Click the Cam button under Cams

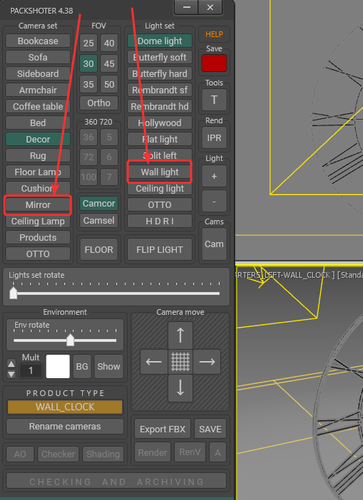pos(214,244)
